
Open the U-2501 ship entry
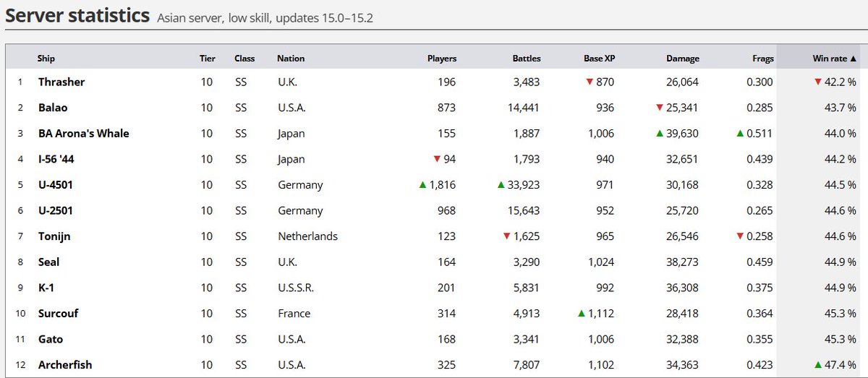click(x=56, y=211)
